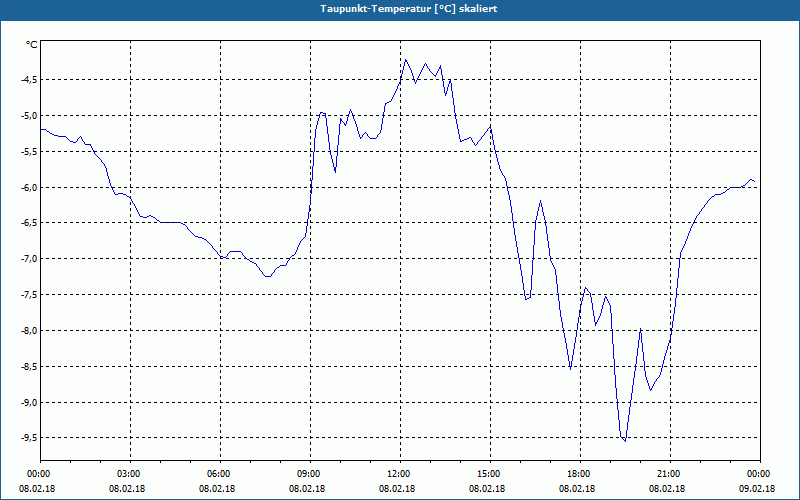Click the Taupunkt-Temperatur [°C] skaliert title
Viewport: 800px width, 500px height.
pos(409,9)
